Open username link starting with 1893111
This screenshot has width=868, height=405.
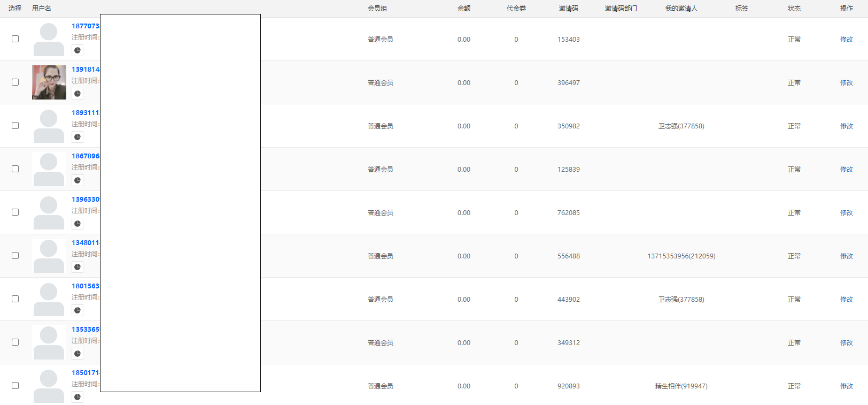tap(86, 113)
